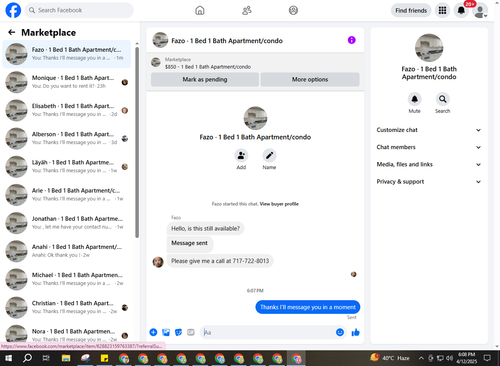Open Alberson conversation
This screenshot has height=366, width=500.
pyautogui.click(x=67, y=138)
